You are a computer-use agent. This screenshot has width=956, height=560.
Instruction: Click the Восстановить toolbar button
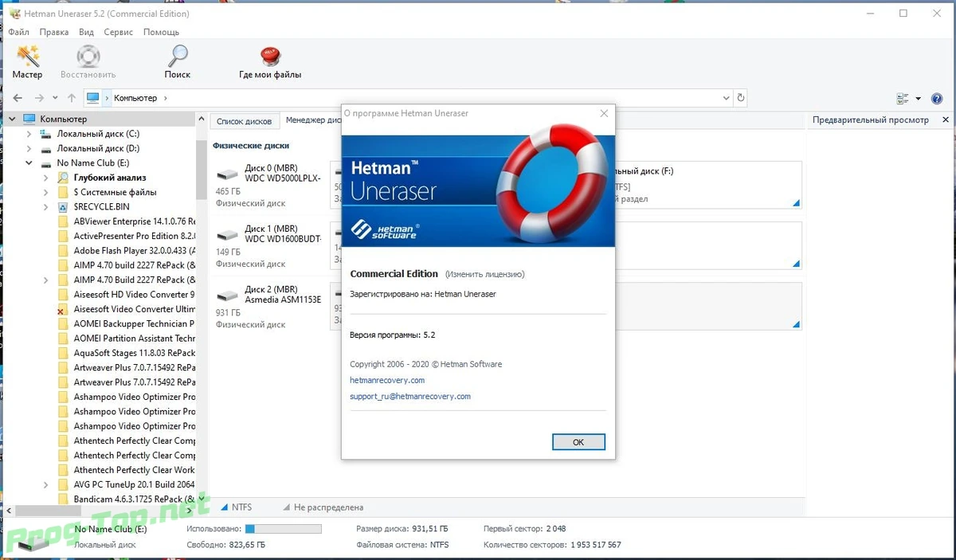pos(88,62)
